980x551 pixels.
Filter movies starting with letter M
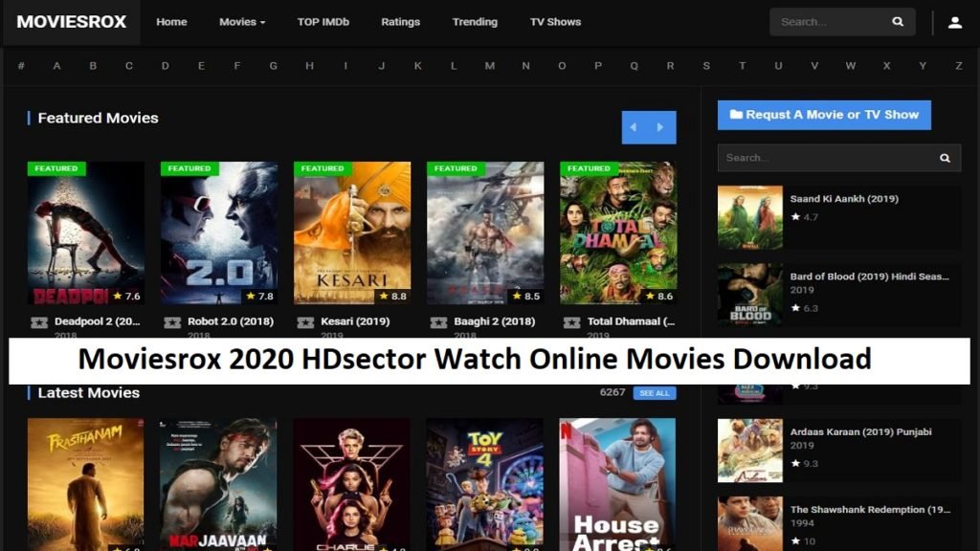490,66
